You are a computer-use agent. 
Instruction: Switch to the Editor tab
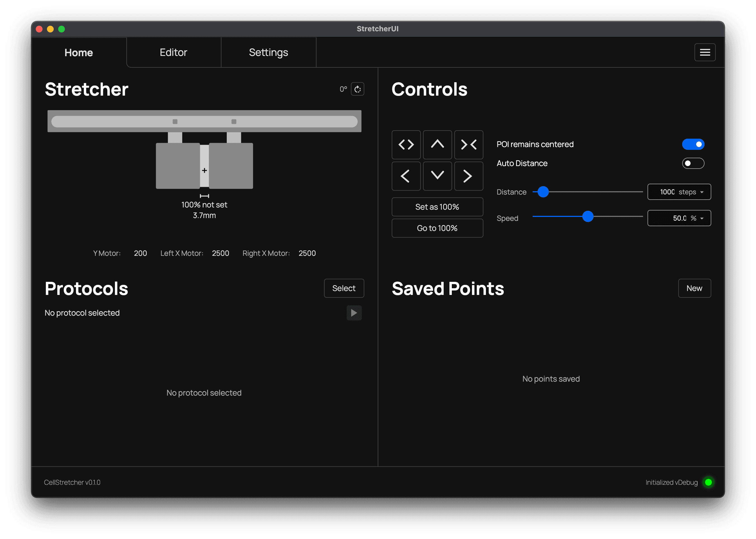click(x=174, y=53)
